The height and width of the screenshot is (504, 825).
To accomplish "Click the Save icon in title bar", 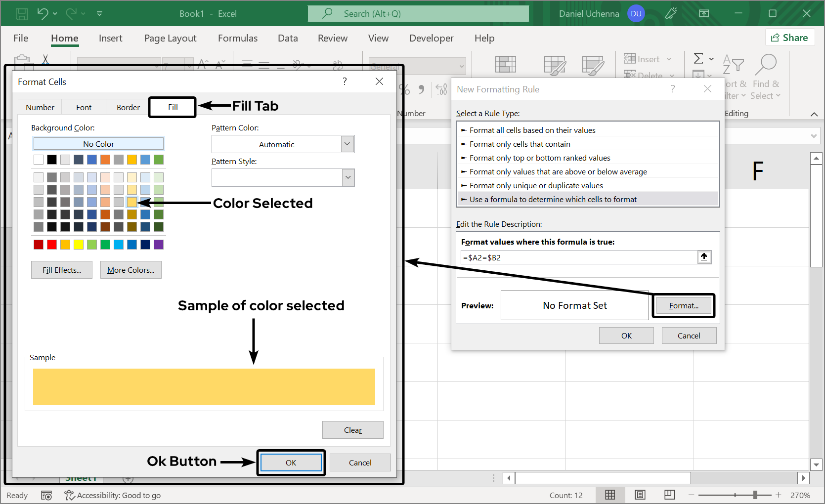I will point(22,14).
